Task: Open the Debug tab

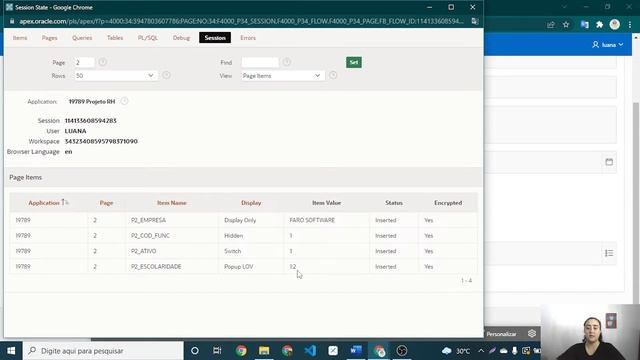Action: [181, 38]
